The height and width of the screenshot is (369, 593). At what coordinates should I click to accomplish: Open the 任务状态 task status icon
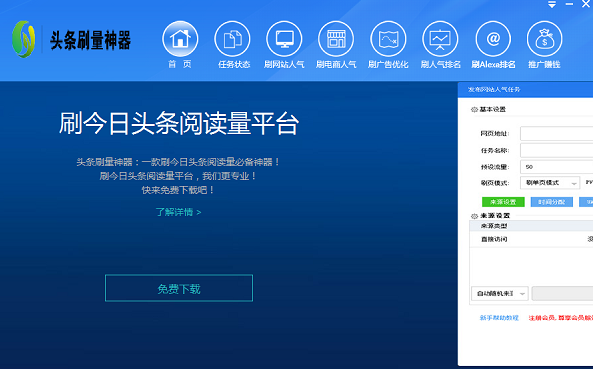pyautogui.click(x=232, y=39)
